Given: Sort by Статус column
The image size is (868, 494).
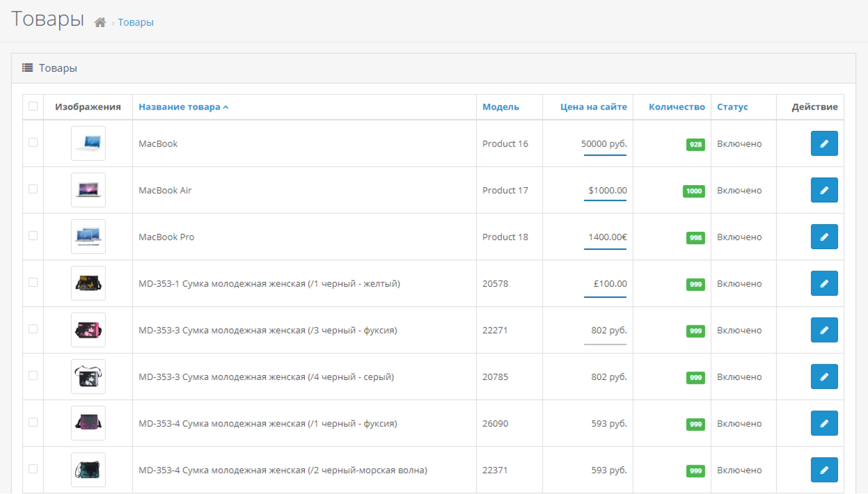Looking at the screenshot, I should 732,107.
